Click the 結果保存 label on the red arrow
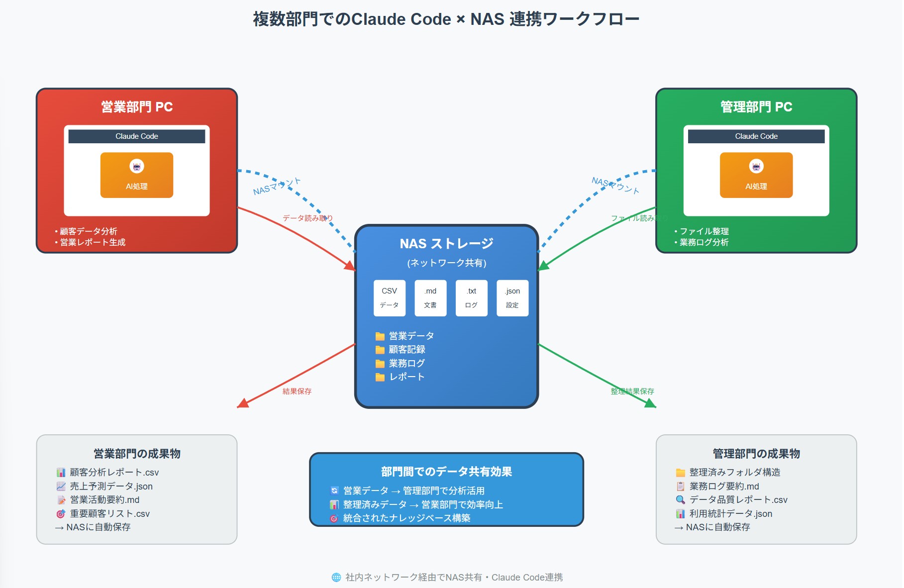The width and height of the screenshot is (904, 588). click(298, 392)
